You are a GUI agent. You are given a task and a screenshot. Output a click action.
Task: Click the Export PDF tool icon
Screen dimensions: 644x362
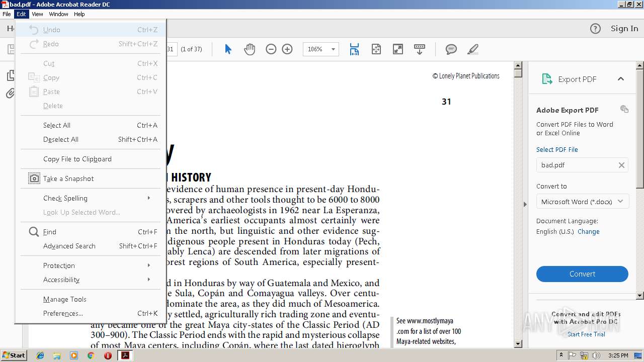tap(547, 79)
